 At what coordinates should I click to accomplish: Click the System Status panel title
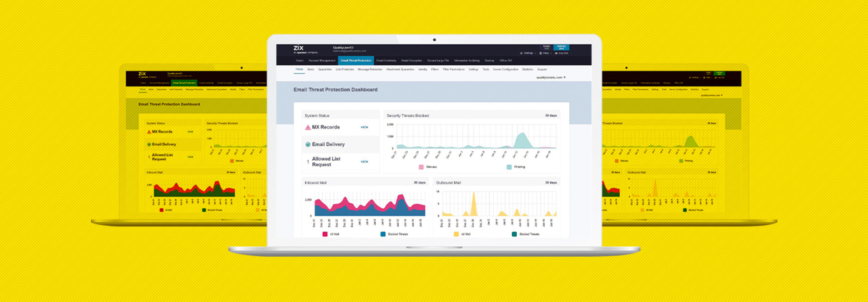click(x=317, y=115)
